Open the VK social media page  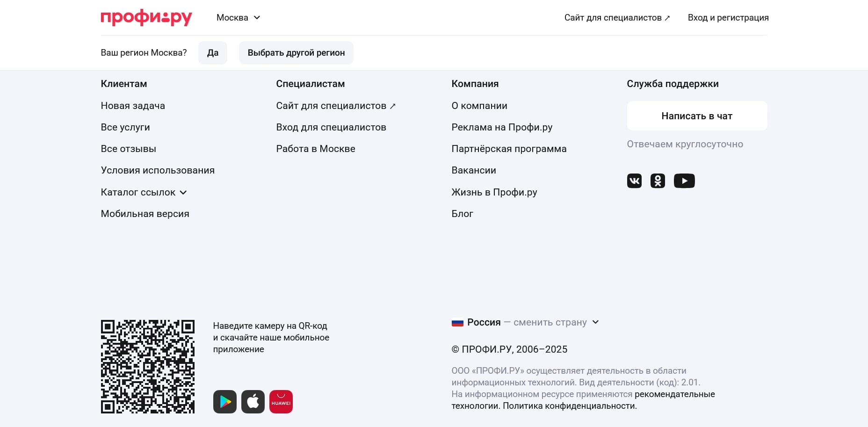(x=634, y=181)
